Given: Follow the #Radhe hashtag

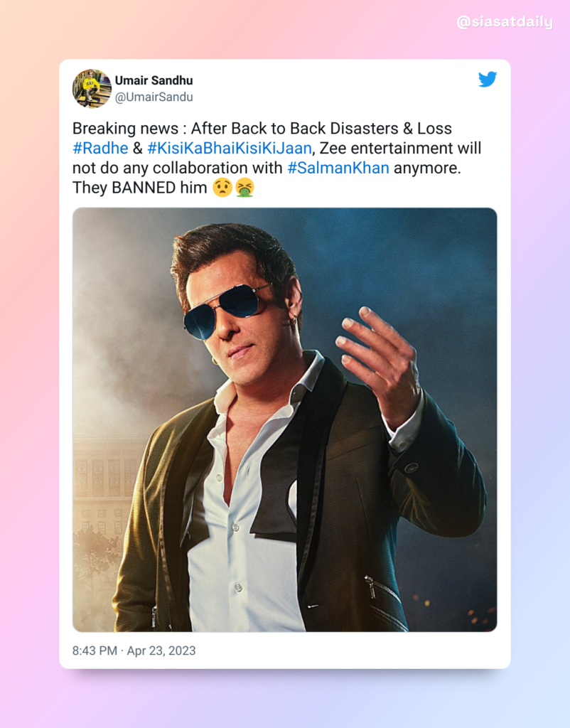Looking at the screenshot, I should pyautogui.click(x=100, y=148).
